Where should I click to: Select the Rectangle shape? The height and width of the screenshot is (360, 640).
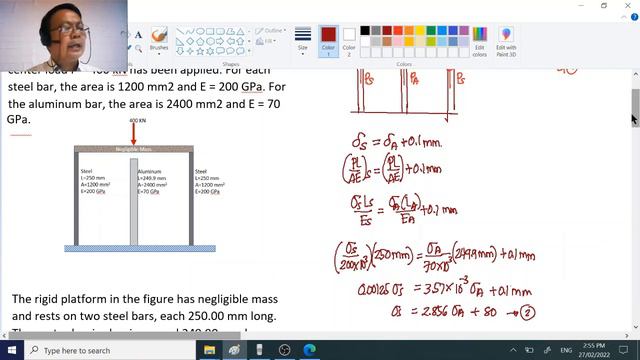click(x=210, y=31)
